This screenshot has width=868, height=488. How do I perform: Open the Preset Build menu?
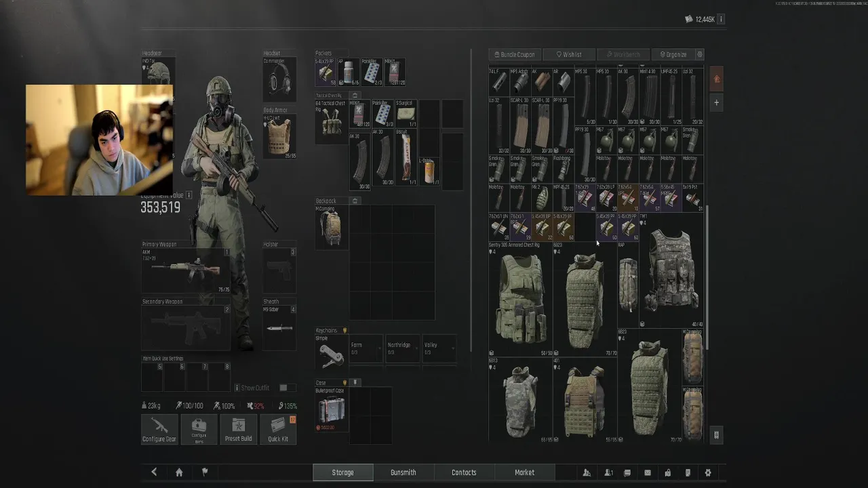238,430
